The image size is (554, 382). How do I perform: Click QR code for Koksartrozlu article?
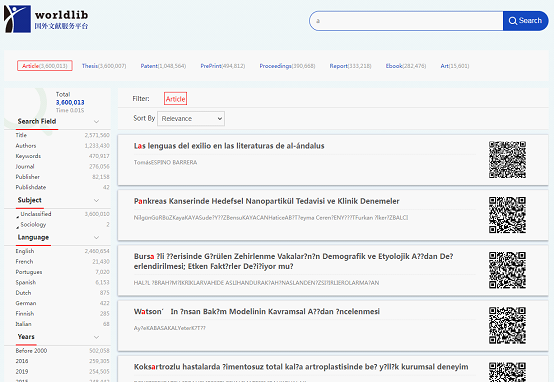point(507,372)
